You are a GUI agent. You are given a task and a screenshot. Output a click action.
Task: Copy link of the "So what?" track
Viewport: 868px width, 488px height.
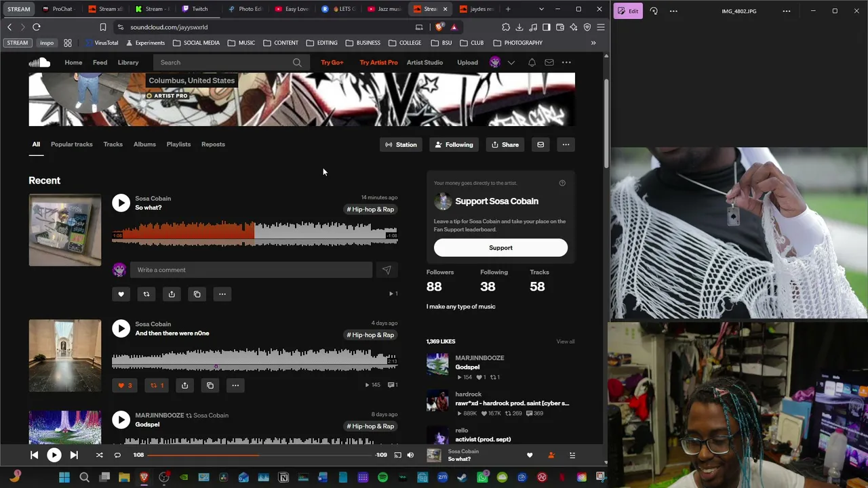pyautogui.click(x=197, y=294)
